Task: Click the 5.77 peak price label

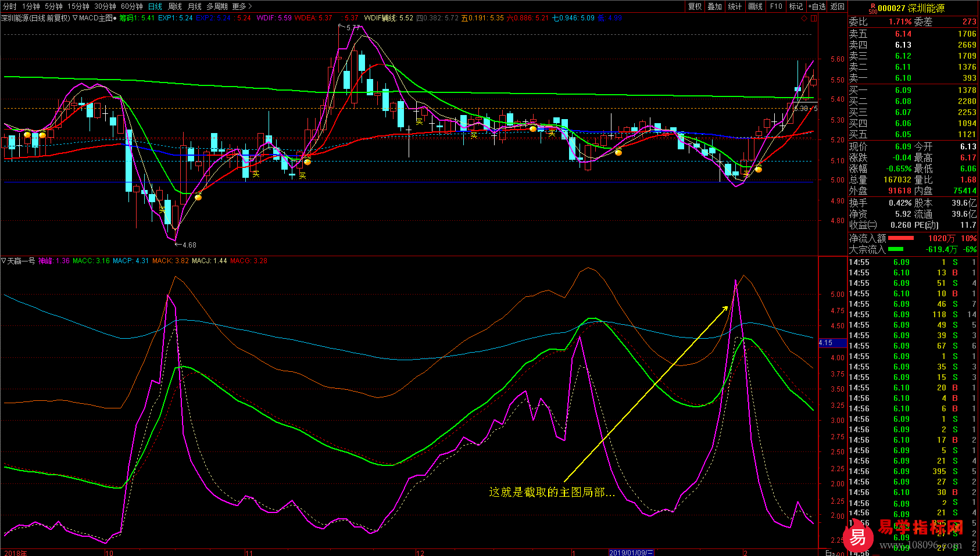Action: click(x=352, y=27)
